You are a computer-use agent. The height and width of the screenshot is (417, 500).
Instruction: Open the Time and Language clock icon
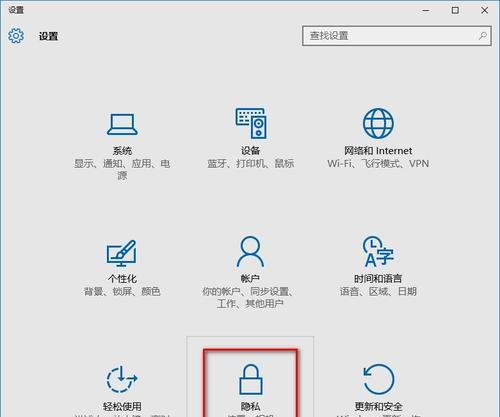pyautogui.click(x=378, y=251)
